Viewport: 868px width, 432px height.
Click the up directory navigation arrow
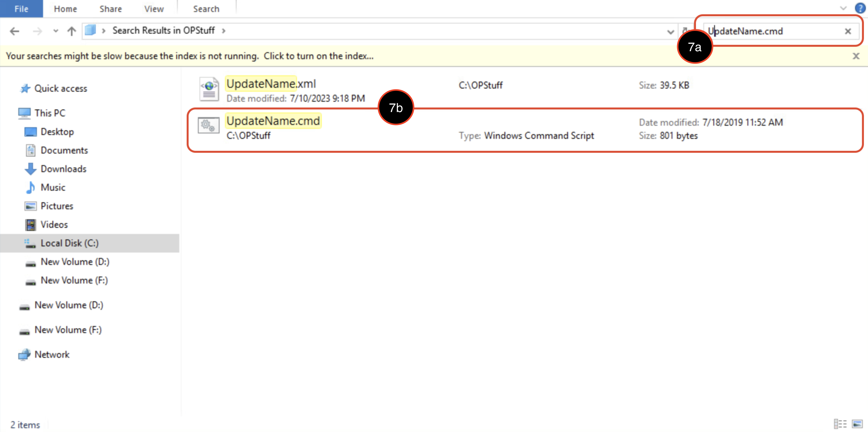tap(71, 30)
